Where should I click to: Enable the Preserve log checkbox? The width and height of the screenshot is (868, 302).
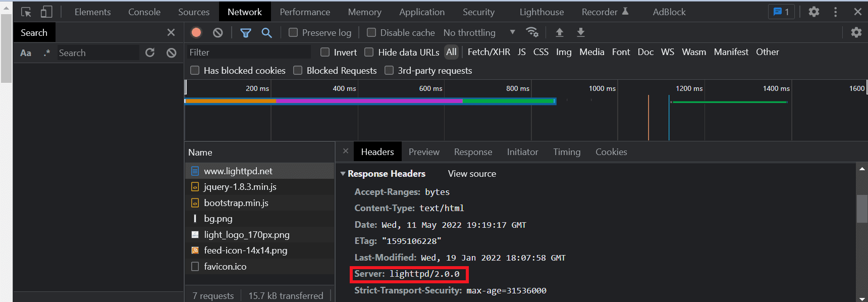293,33
